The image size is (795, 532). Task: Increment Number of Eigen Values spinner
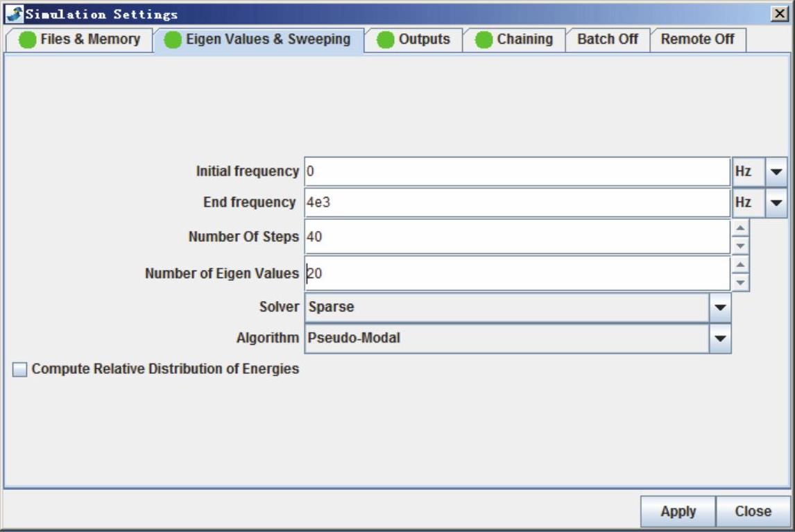[x=740, y=265]
